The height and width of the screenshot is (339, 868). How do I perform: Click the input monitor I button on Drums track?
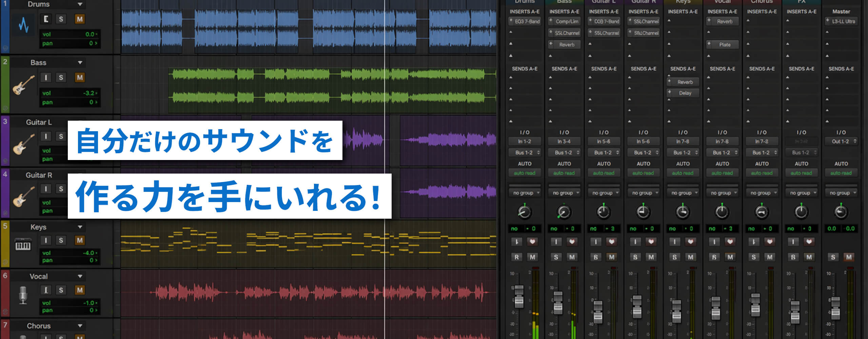46,19
